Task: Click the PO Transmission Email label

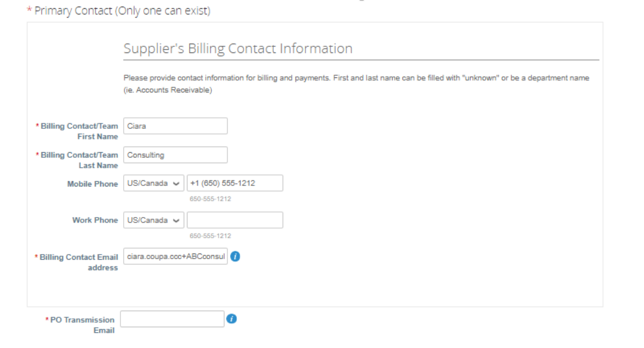Action: click(82, 325)
